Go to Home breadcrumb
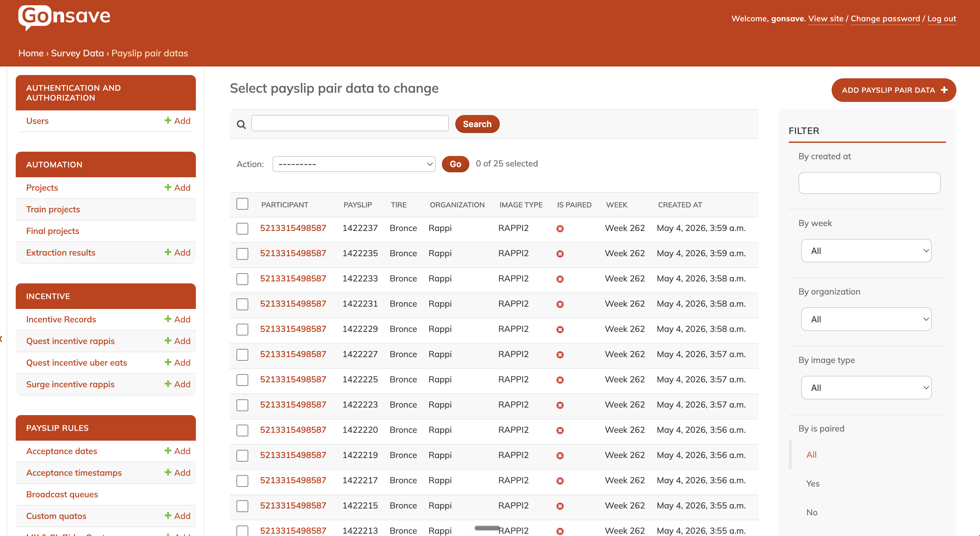The height and width of the screenshot is (536, 980). pos(31,53)
